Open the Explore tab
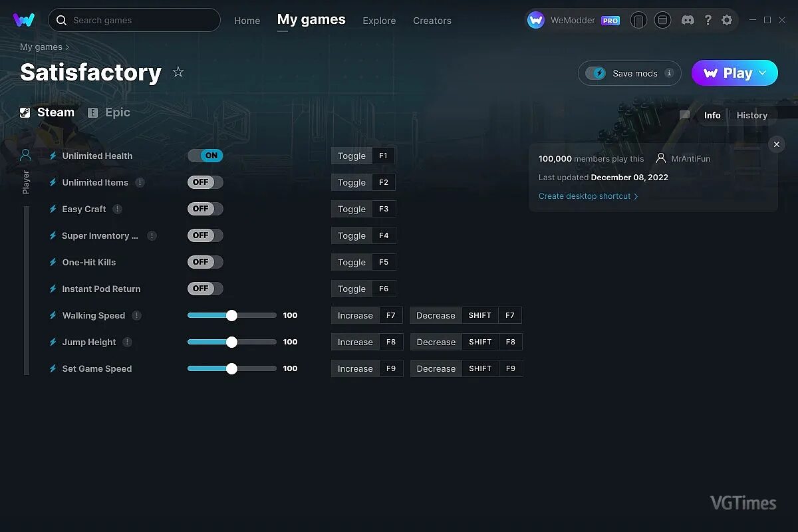 point(379,21)
